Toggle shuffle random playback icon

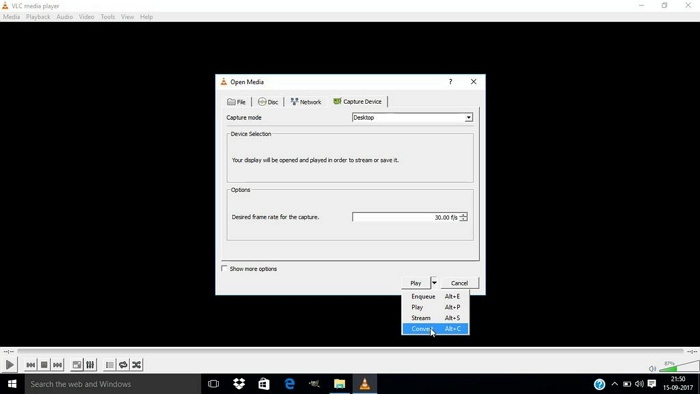(x=137, y=365)
